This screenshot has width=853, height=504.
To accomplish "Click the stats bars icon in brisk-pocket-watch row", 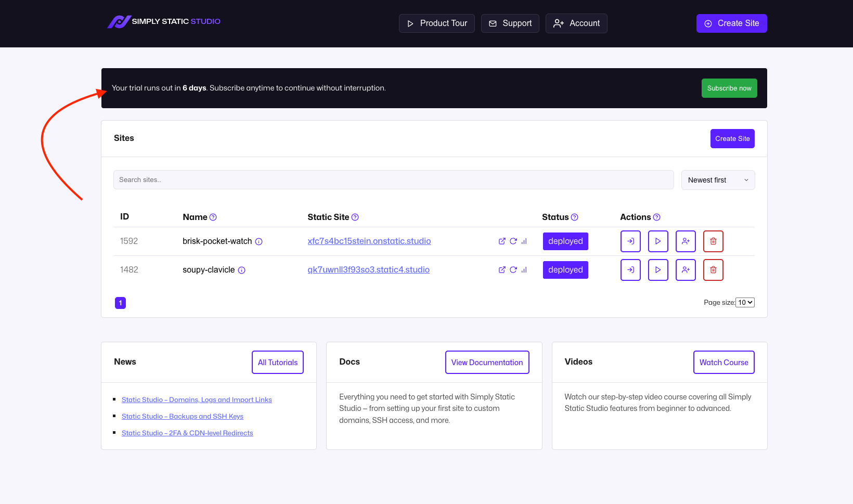I will click(524, 241).
